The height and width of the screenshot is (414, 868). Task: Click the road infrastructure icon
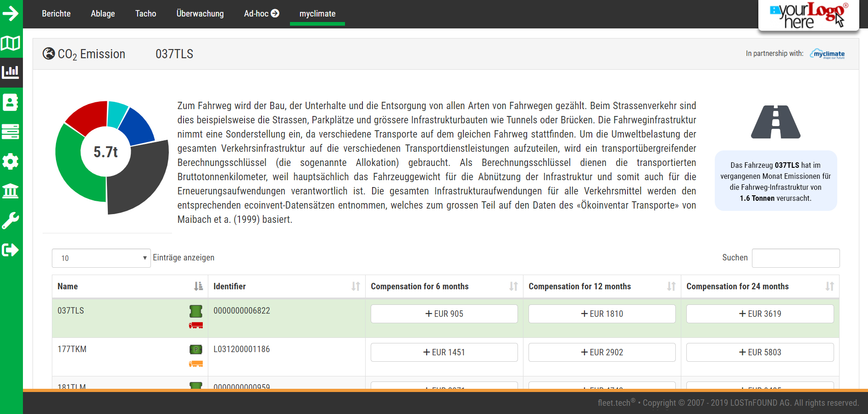(x=776, y=122)
